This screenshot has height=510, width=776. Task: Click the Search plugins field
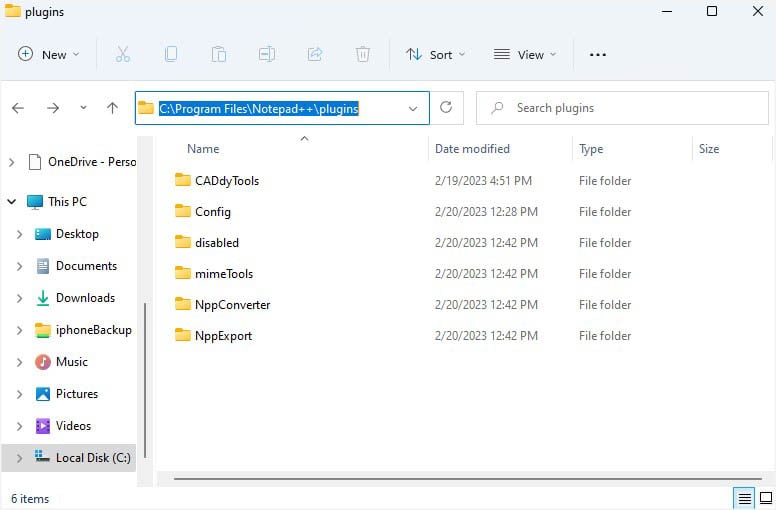pos(622,108)
